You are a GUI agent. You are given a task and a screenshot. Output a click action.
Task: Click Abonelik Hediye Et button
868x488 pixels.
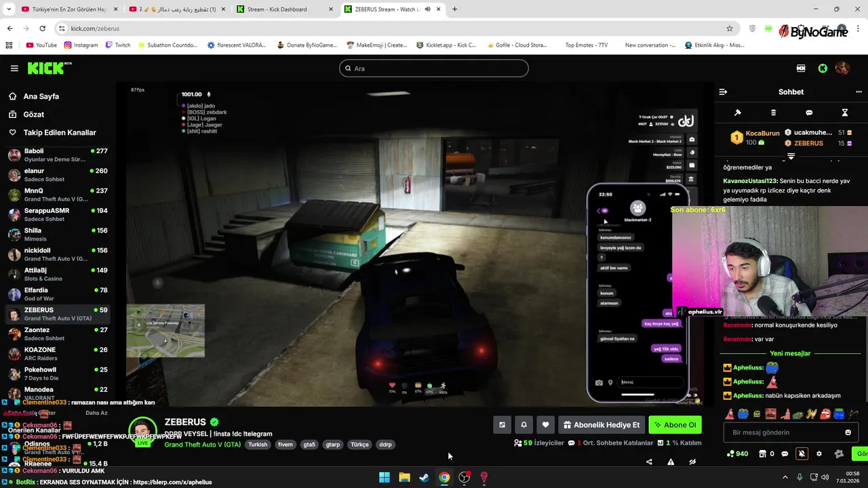(601, 425)
